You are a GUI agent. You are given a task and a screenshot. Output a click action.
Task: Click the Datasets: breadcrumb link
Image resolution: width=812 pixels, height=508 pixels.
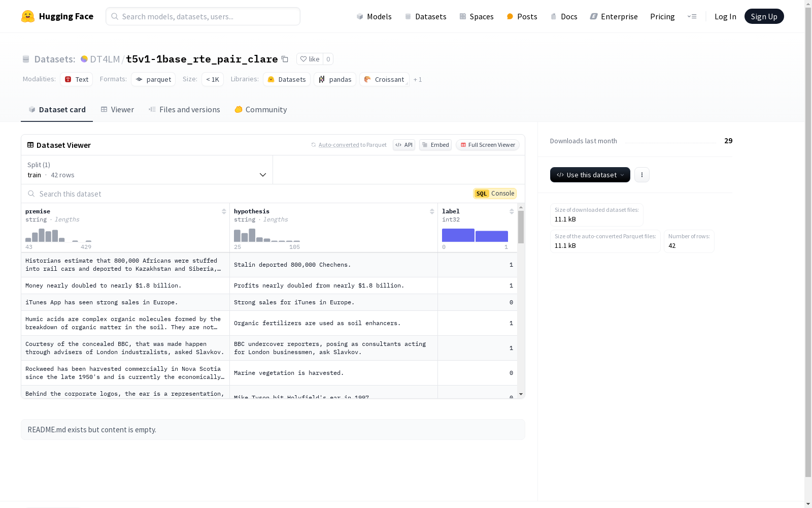[x=55, y=59]
